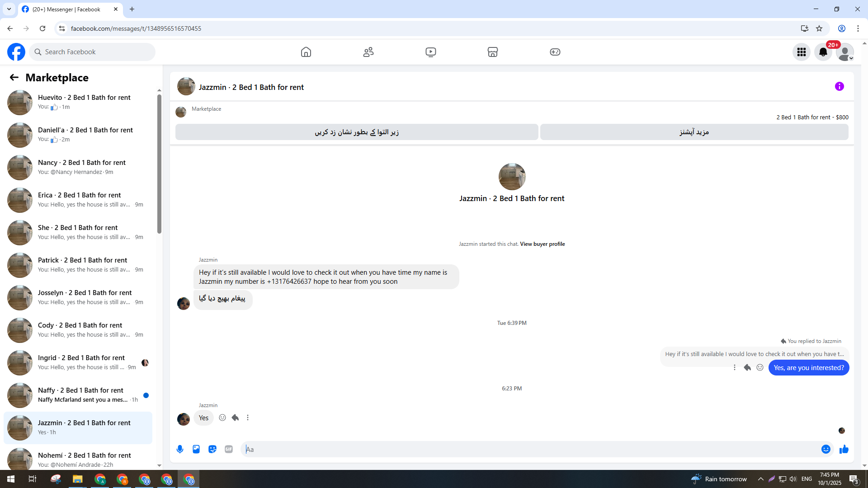Bookmark this page star icon
The image size is (868, 488).
pos(819,28)
